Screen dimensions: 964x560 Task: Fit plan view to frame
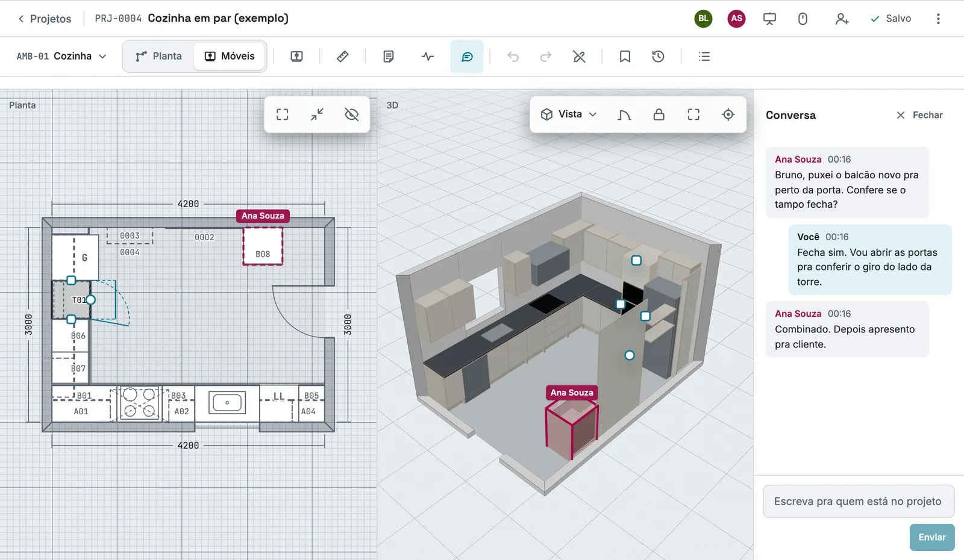283,114
